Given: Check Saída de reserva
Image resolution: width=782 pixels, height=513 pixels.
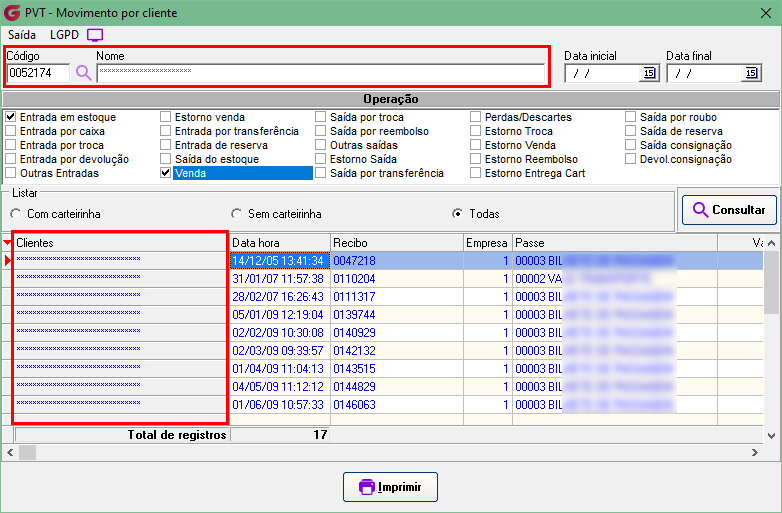Looking at the screenshot, I should point(631,131).
